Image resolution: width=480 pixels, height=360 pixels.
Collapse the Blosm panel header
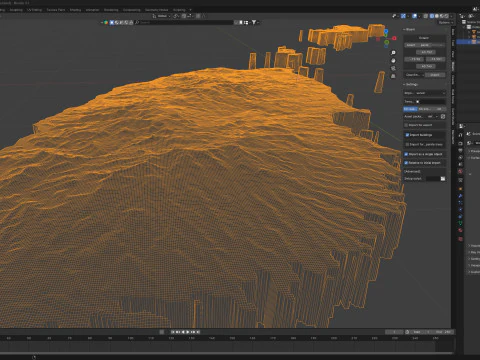coord(409,29)
